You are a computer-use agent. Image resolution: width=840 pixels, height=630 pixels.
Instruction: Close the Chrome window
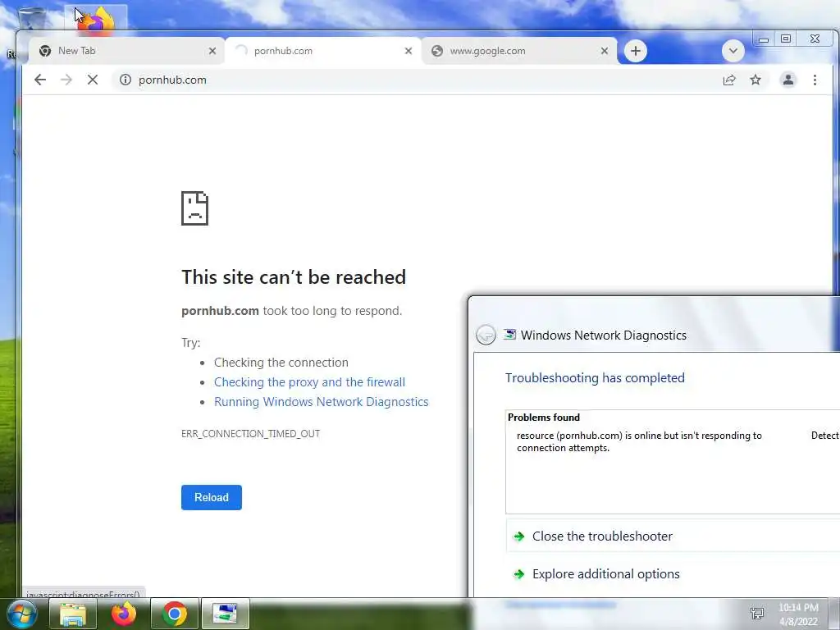point(815,39)
